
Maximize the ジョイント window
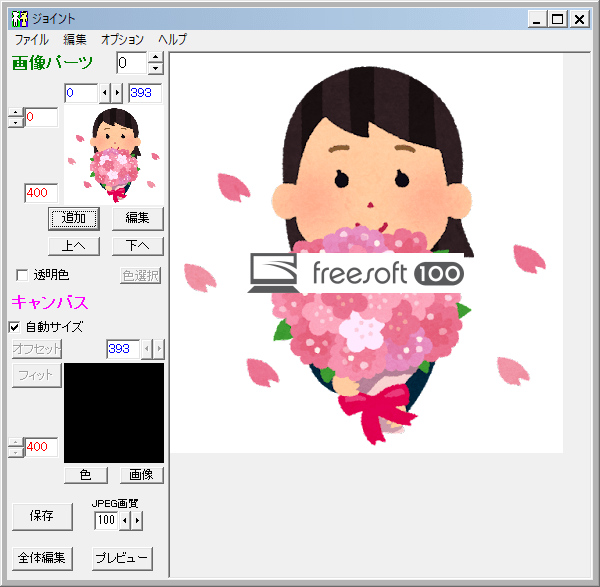coord(558,19)
